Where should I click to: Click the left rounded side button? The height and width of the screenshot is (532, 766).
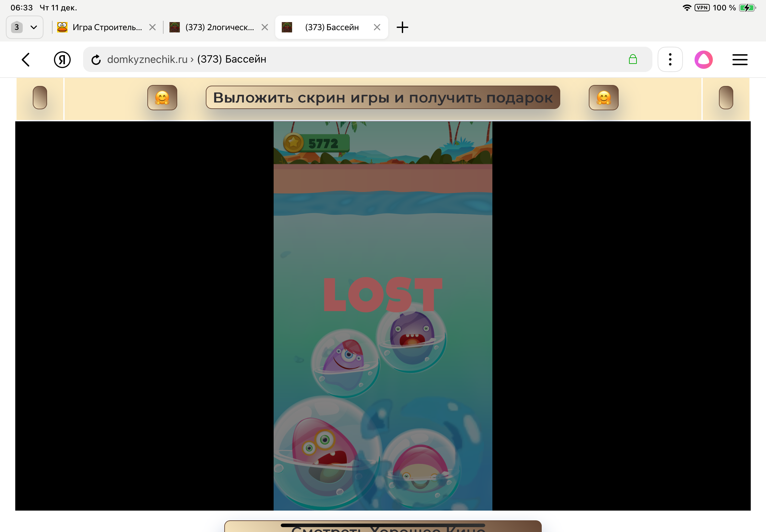pyautogui.click(x=40, y=98)
